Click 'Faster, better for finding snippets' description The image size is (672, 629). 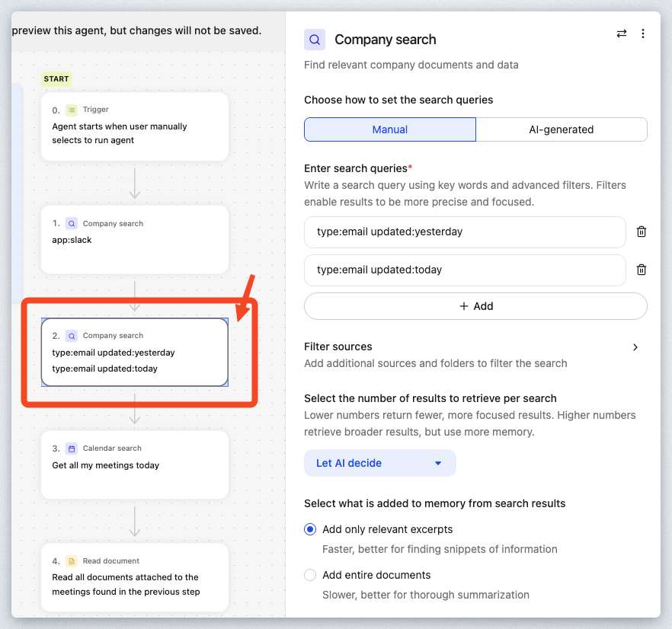pyautogui.click(x=440, y=549)
